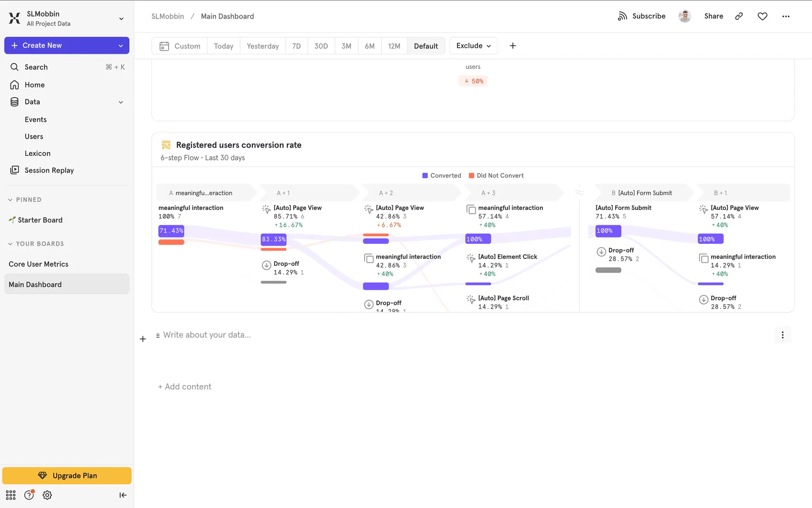This screenshot has height=508, width=812.
Task: Click the heart favorite icon
Action: click(x=762, y=16)
